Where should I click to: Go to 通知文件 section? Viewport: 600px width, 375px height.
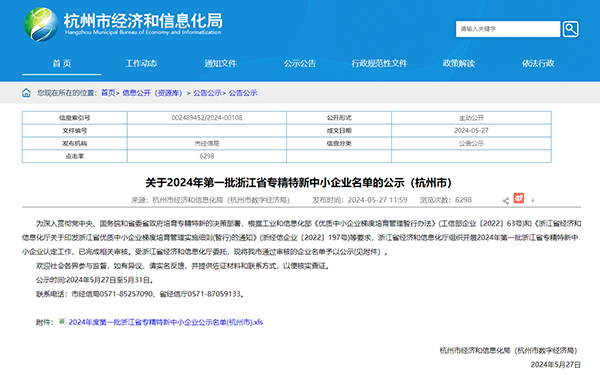220,63
